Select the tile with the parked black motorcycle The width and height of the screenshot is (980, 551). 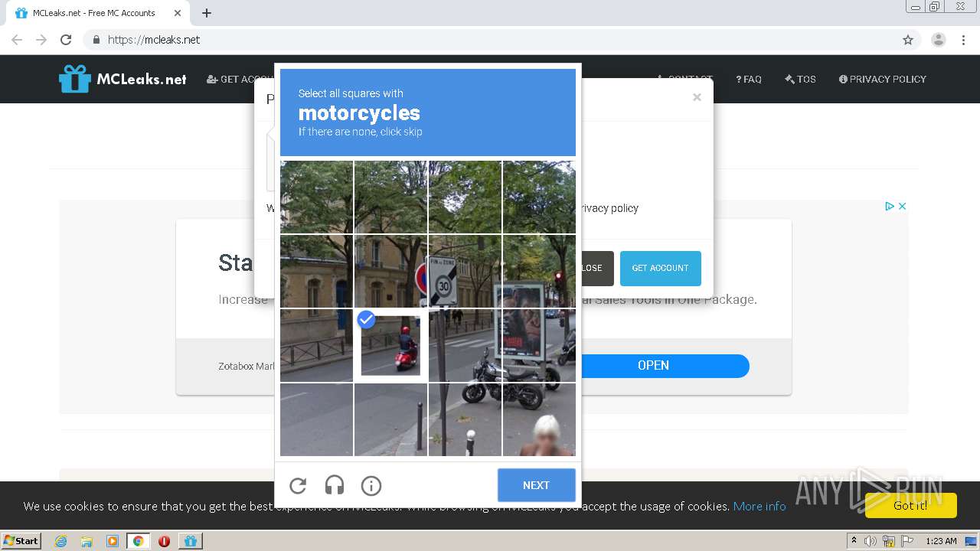(x=465, y=345)
